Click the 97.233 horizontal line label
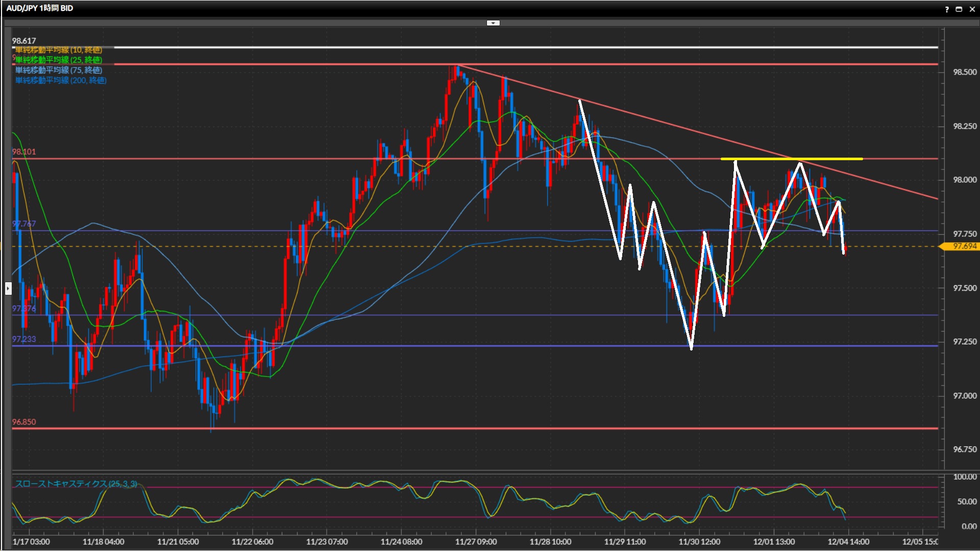This screenshot has width=980, height=551. tap(24, 339)
